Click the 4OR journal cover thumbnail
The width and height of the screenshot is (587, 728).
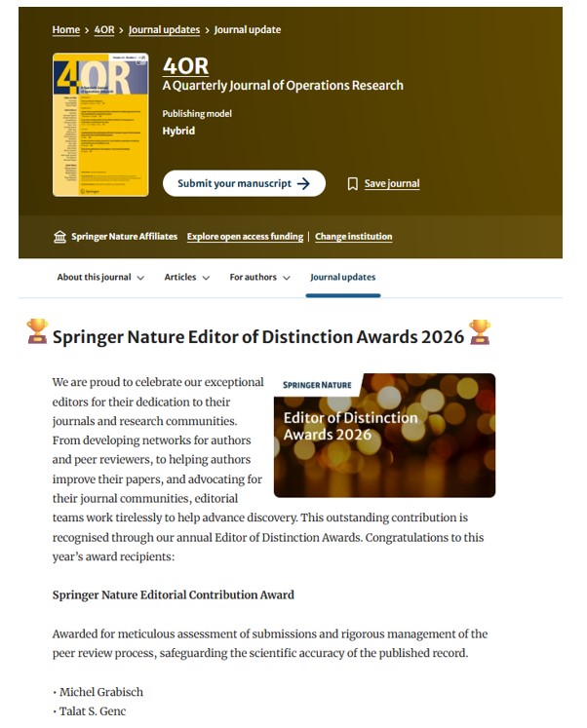100,125
